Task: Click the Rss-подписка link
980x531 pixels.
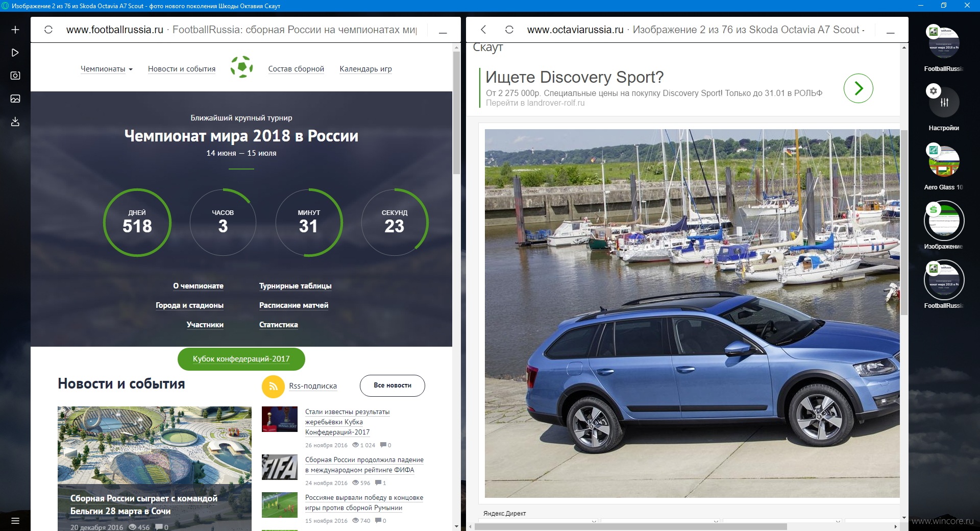Action: [x=313, y=386]
